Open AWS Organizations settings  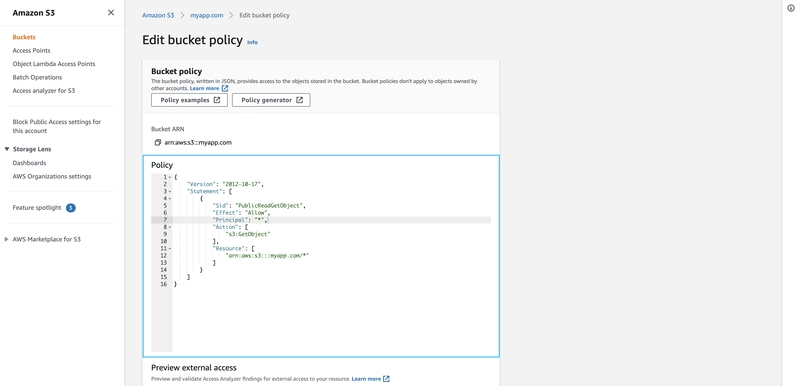coord(52,176)
